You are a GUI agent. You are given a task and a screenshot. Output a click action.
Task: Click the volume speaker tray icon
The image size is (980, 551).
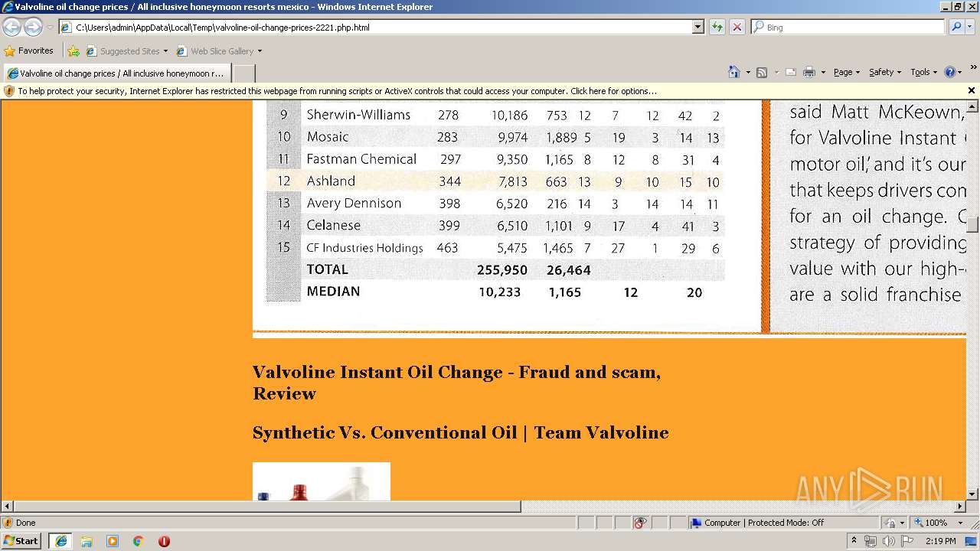coord(888,541)
